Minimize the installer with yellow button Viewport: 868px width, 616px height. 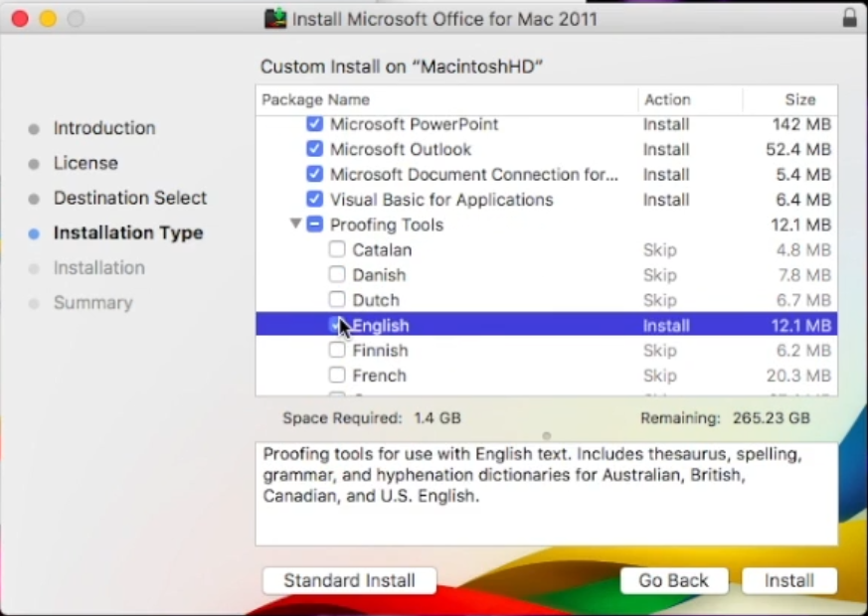point(48,19)
